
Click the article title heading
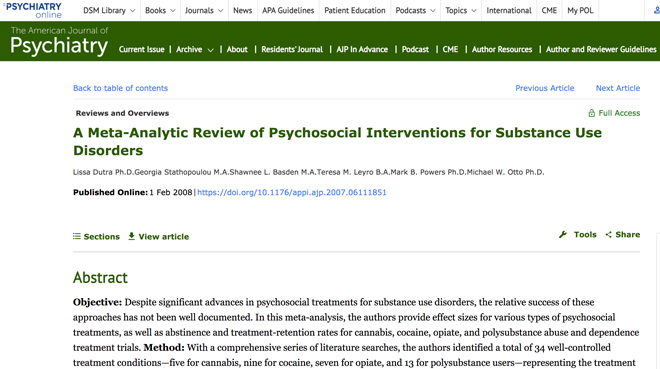pyautogui.click(x=337, y=141)
